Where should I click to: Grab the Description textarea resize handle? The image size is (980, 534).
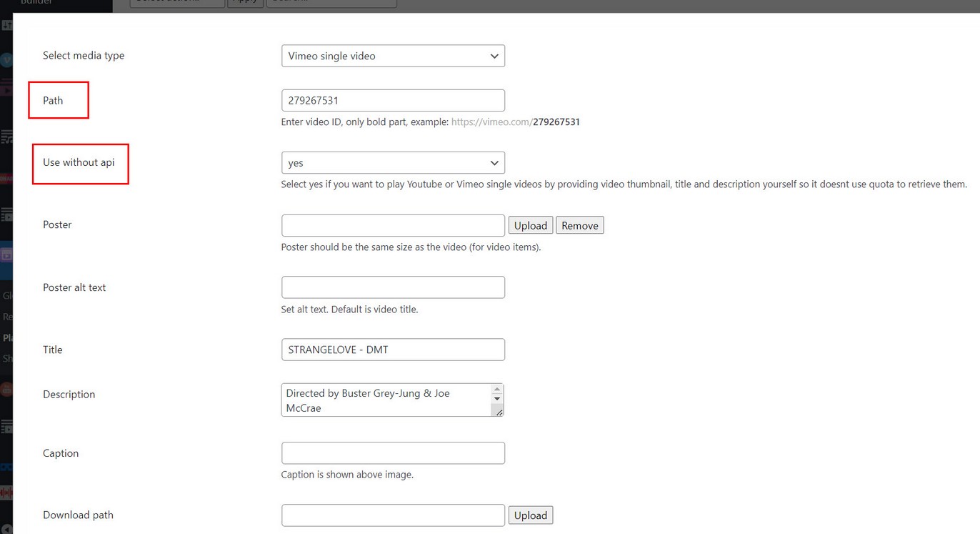499,411
